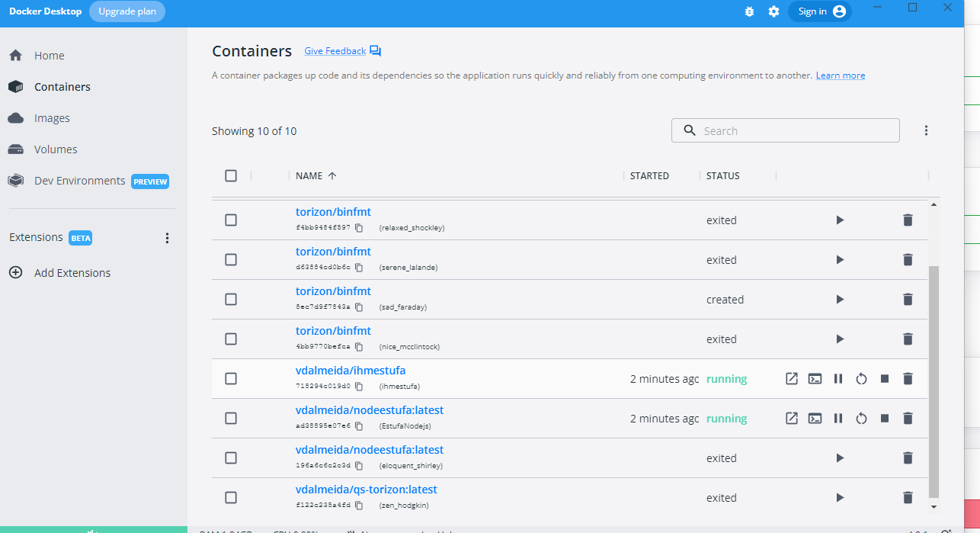Open the Volumes section
This screenshot has height=533, width=980.
pos(56,149)
